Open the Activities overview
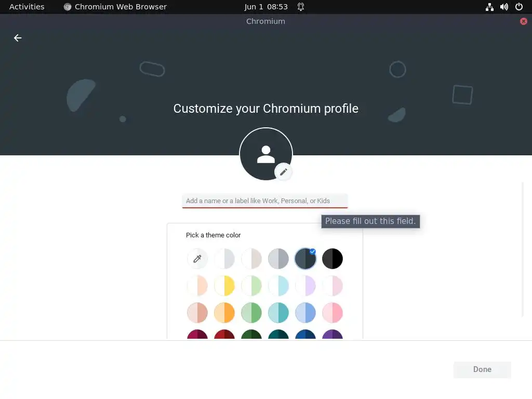Image resolution: width=532 pixels, height=399 pixels. pos(27,7)
